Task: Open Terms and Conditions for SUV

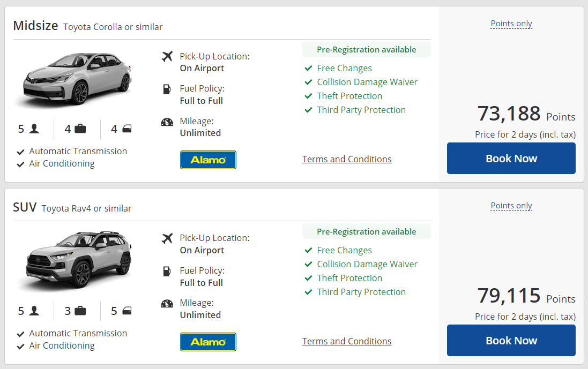Action: click(x=347, y=341)
